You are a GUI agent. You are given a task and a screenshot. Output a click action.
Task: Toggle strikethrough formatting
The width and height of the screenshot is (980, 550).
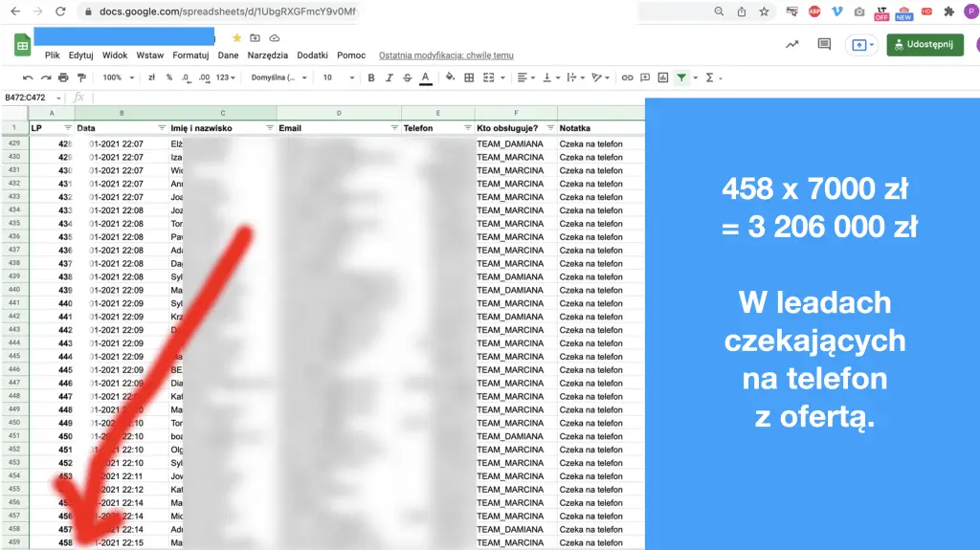coord(407,77)
